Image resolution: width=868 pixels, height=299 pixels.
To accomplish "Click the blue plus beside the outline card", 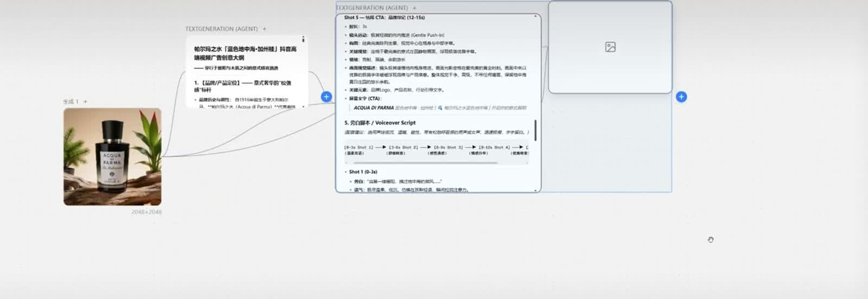I will point(326,96).
